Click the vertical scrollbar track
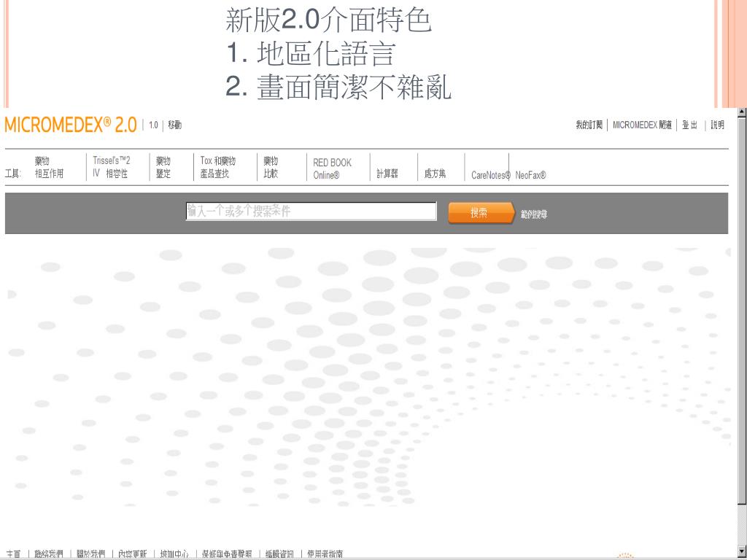 coord(742,524)
